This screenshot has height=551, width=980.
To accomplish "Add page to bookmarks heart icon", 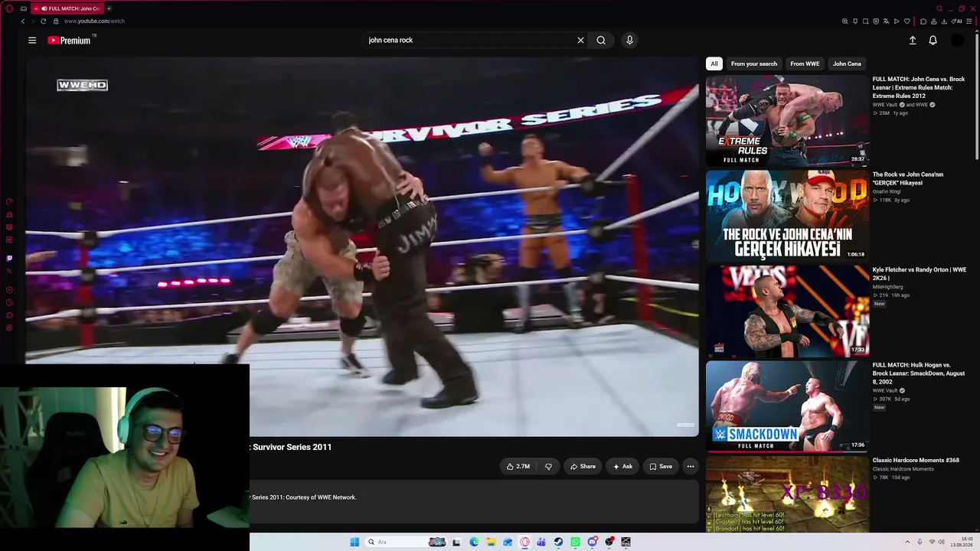I will pyautogui.click(x=907, y=21).
